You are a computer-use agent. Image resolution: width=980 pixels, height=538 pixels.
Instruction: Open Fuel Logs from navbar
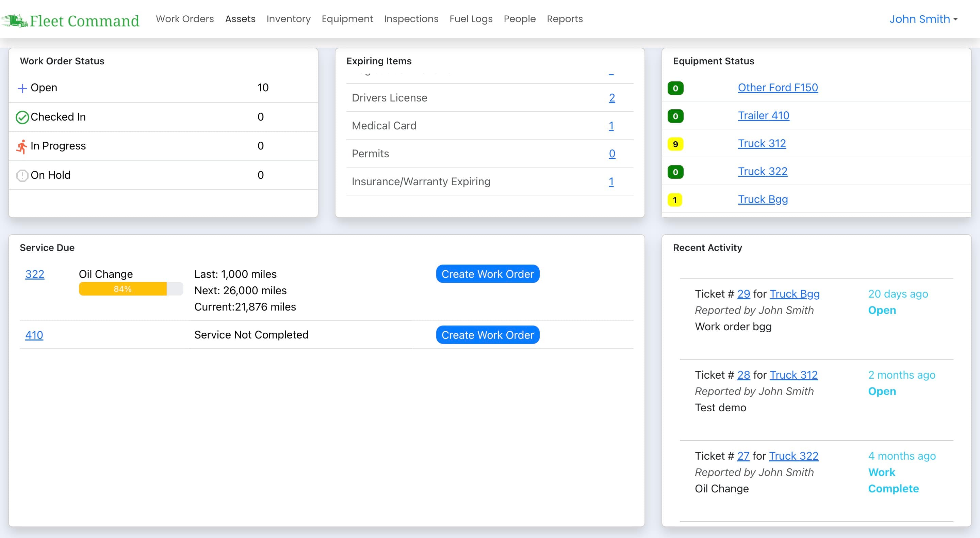471,19
